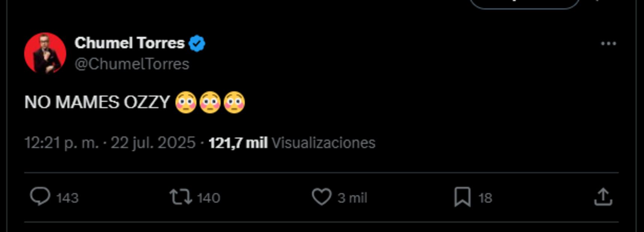
Task: Click the 140 reposts count
Action: coord(209,198)
